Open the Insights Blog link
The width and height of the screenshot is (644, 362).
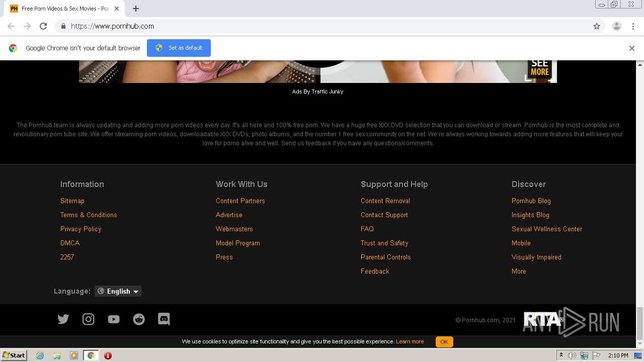click(x=530, y=215)
